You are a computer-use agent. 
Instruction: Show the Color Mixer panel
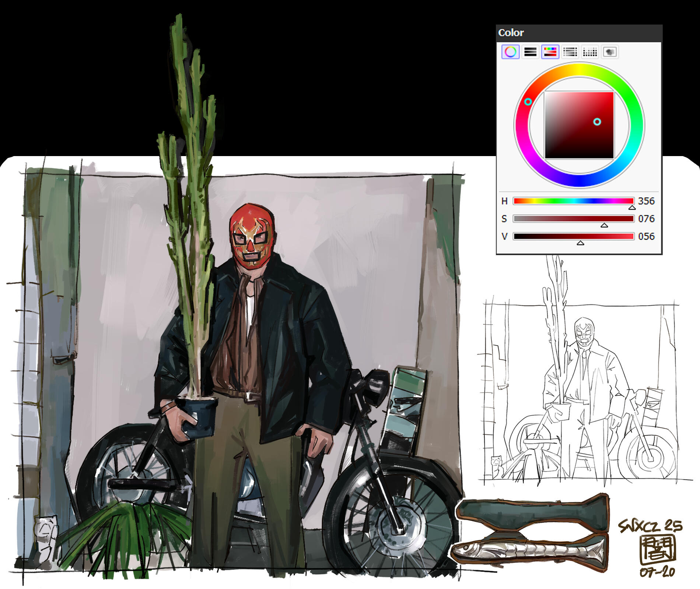point(570,52)
